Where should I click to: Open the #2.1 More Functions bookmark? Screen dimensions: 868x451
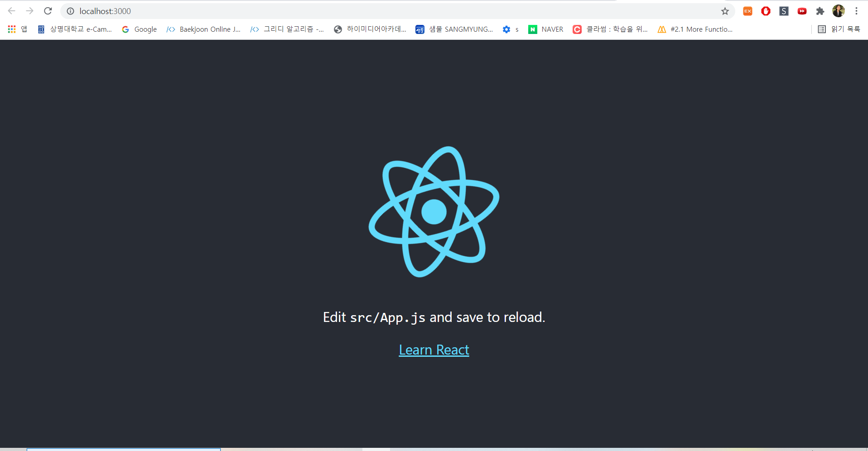pos(695,29)
